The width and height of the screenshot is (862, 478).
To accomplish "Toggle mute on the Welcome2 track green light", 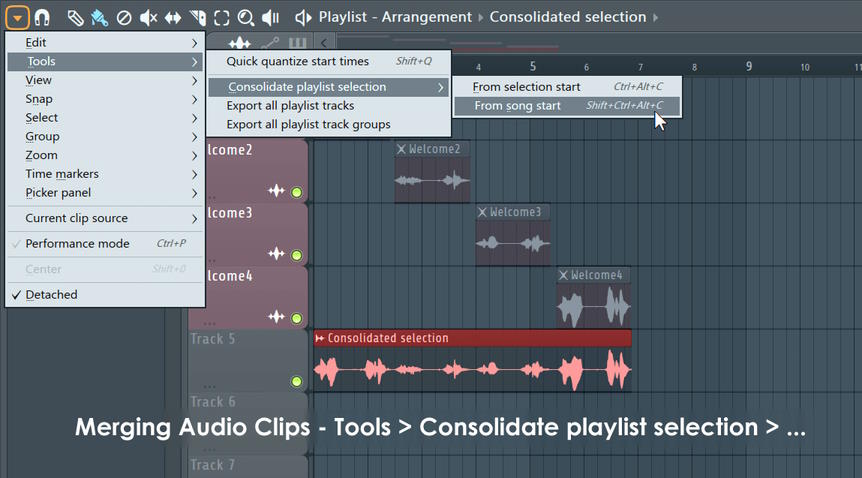I will pyautogui.click(x=296, y=192).
